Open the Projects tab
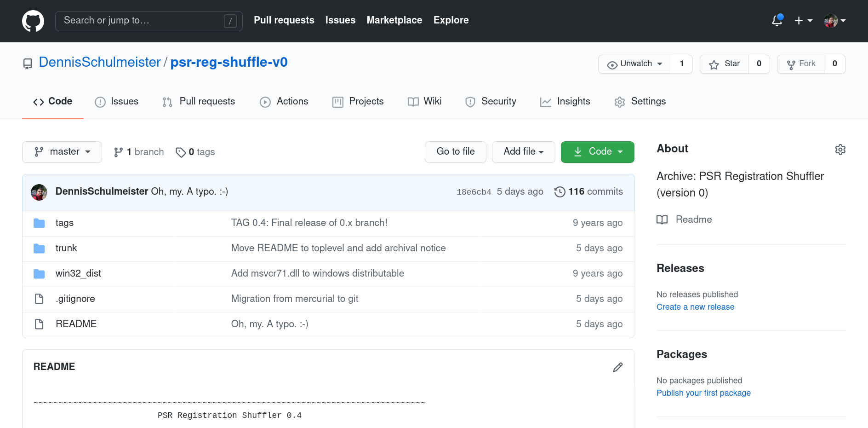 (x=358, y=101)
